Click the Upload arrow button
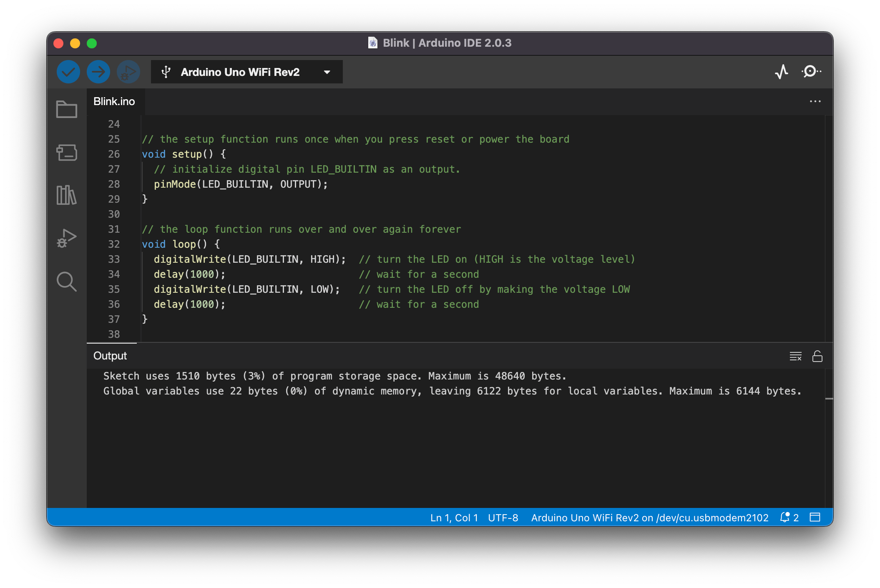The image size is (880, 588). 98,72
